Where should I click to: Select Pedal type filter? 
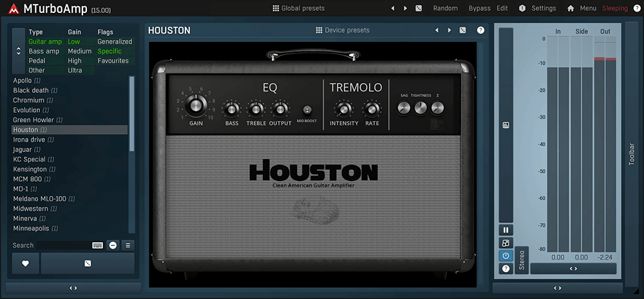pyautogui.click(x=37, y=61)
